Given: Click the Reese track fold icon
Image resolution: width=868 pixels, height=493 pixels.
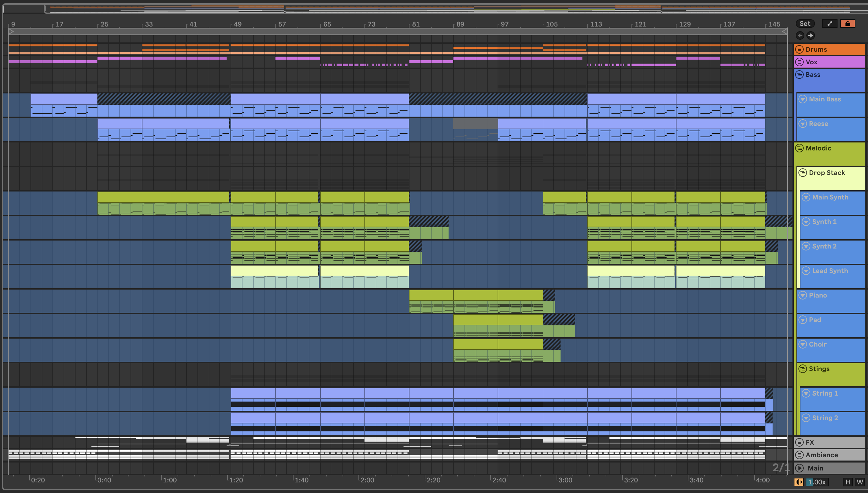Looking at the screenshot, I should [803, 124].
